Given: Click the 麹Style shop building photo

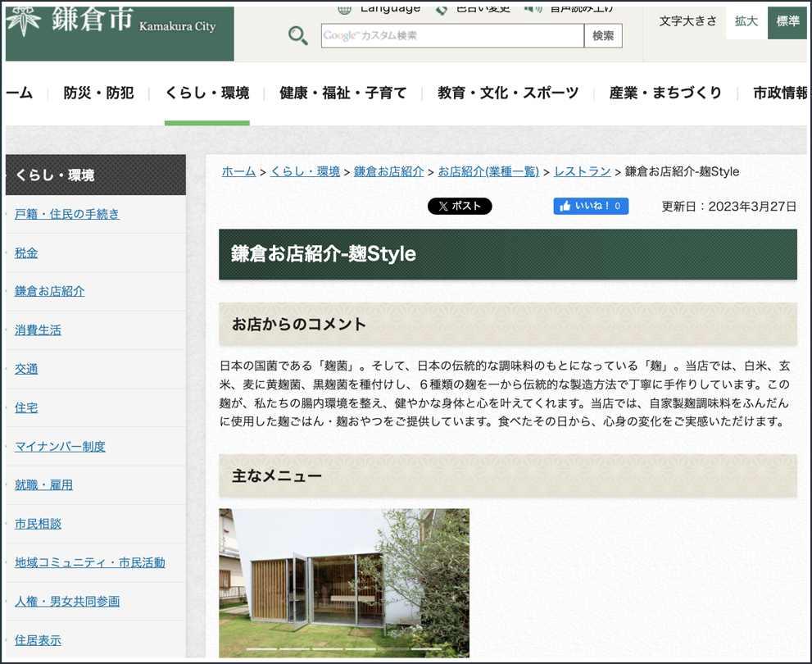Looking at the screenshot, I should pyautogui.click(x=344, y=582).
